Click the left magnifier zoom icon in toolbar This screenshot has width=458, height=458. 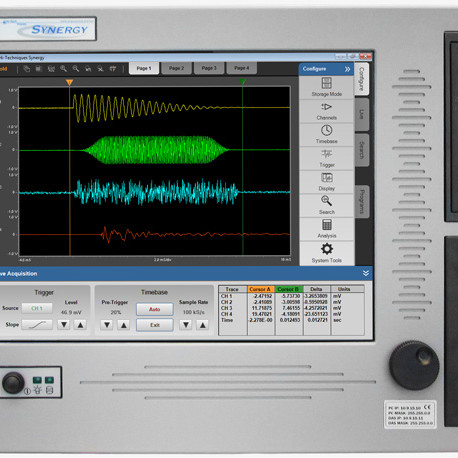pyautogui.click(x=63, y=69)
